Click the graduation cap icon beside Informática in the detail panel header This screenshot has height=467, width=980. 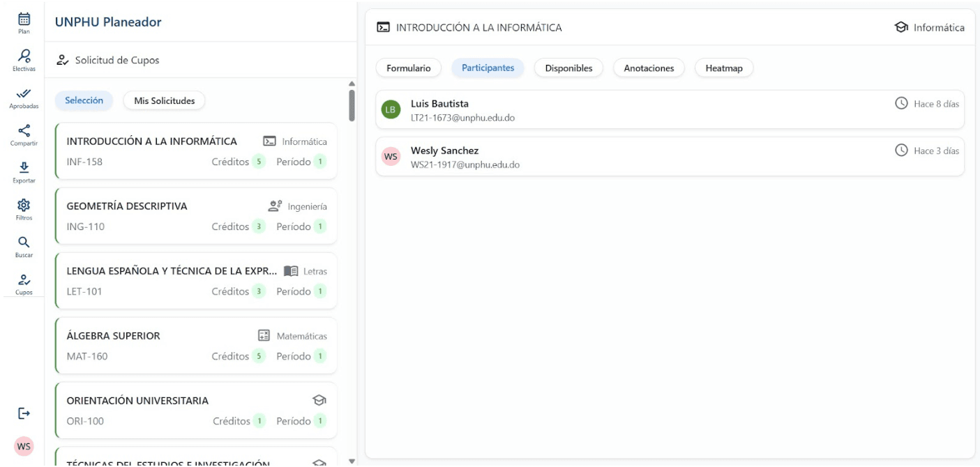point(901,27)
